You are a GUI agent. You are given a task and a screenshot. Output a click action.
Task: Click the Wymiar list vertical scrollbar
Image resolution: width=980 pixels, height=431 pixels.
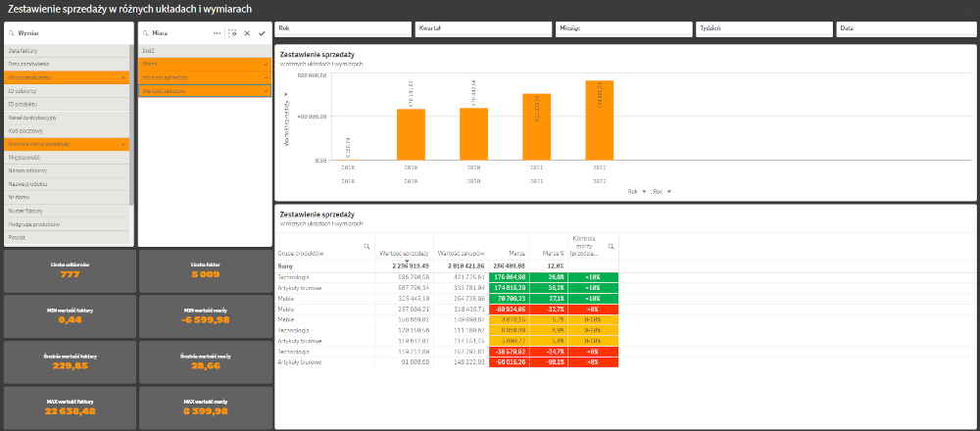[x=131, y=125]
